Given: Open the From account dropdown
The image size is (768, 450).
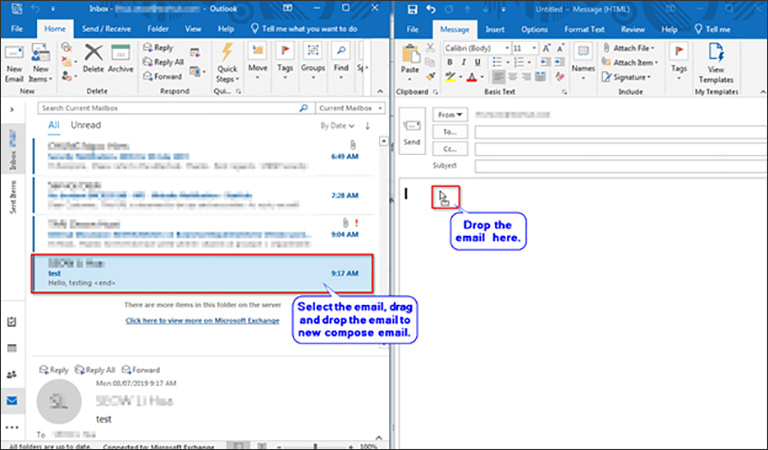Looking at the screenshot, I should point(450,115).
